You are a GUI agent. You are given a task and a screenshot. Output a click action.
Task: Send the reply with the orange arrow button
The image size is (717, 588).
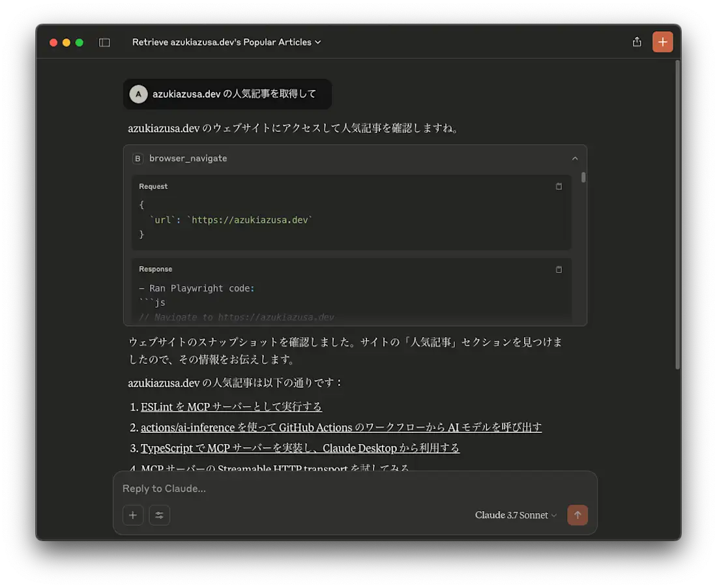[578, 515]
